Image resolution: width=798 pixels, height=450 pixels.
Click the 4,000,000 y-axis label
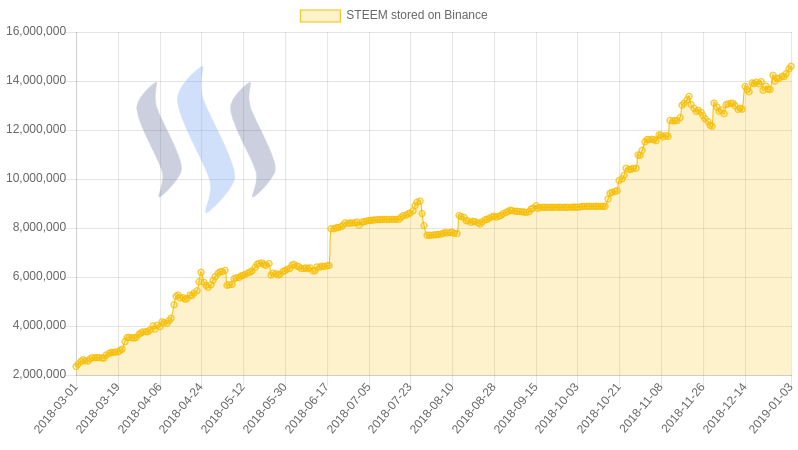(39, 325)
